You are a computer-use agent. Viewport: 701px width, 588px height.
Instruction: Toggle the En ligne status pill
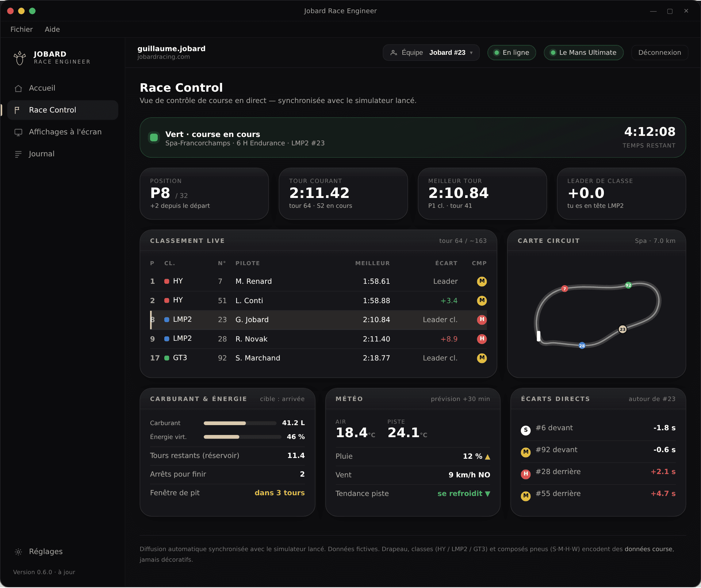[x=512, y=53]
